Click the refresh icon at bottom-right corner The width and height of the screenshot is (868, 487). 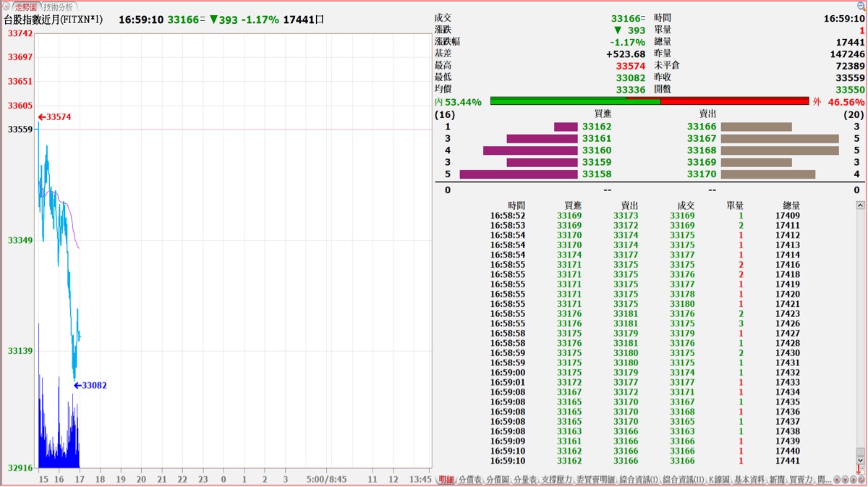pyautogui.click(x=861, y=480)
